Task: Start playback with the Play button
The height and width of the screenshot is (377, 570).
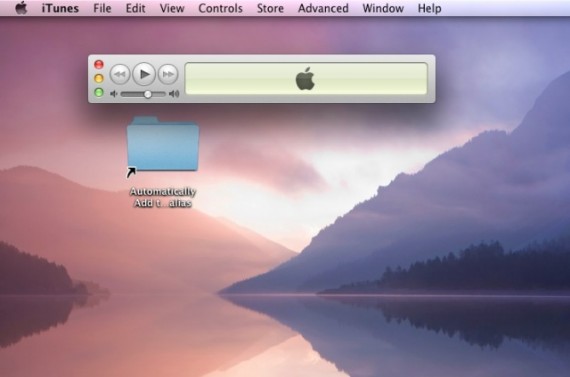Action: (x=144, y=74)
